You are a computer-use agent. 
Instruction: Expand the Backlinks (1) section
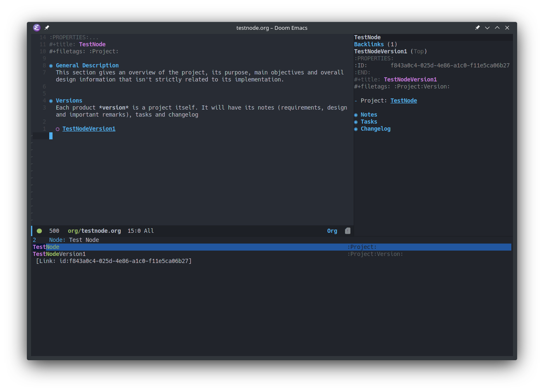tap(369, 44)
